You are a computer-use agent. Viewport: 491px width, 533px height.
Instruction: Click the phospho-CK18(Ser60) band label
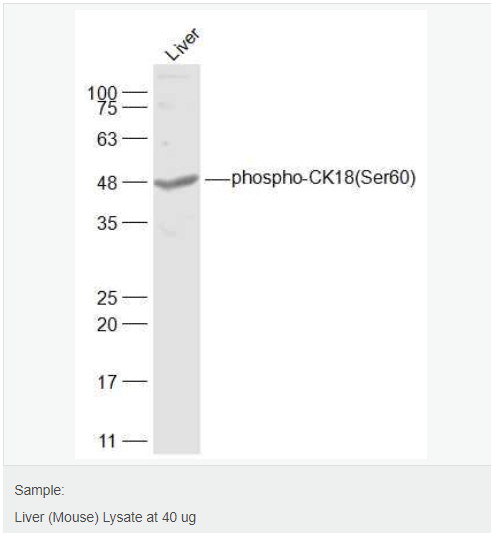pos(323,178)
